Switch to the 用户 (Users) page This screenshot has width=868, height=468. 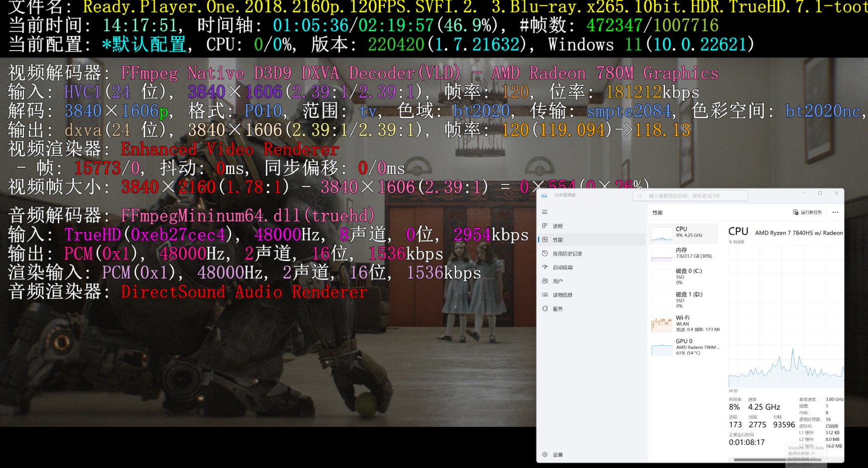point(558,281)
